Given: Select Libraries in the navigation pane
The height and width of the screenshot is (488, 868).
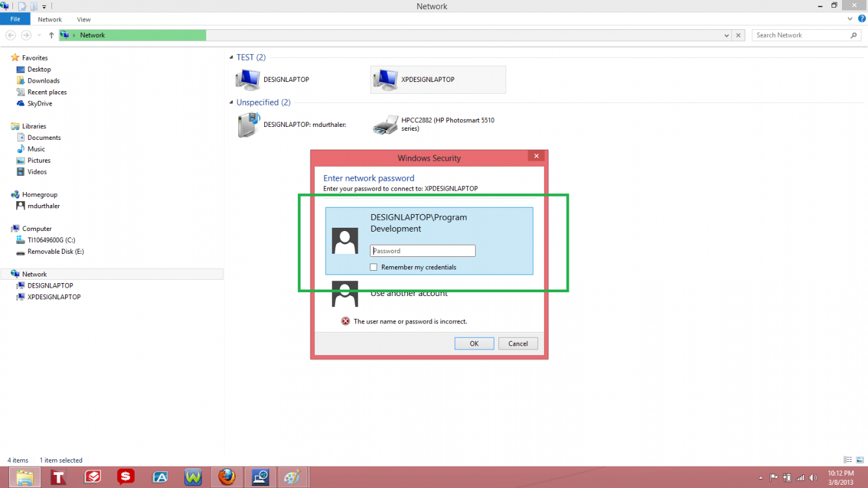Looking at the screenshot, I should pos(29,126).
